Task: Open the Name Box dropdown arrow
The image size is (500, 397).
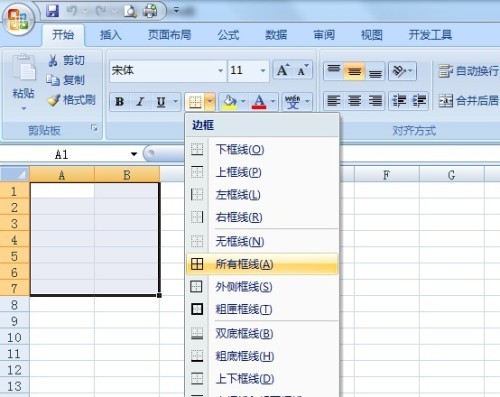Action: tap(134, 154)
